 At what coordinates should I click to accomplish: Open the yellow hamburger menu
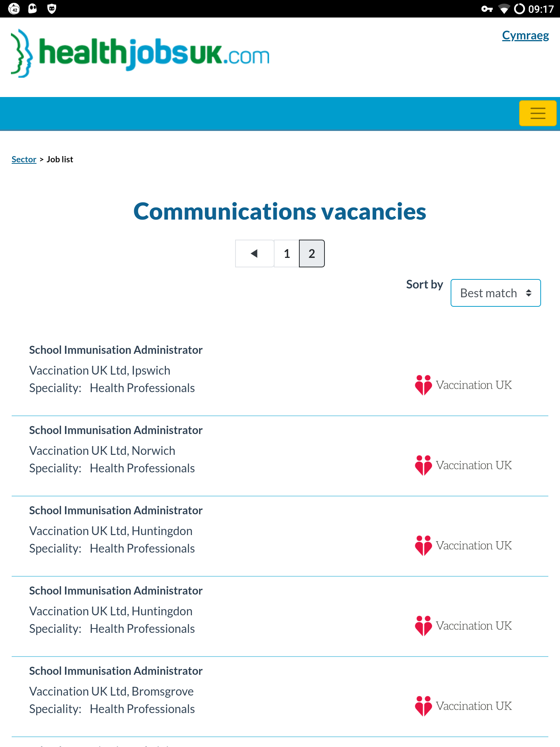[x=537, y=113]
